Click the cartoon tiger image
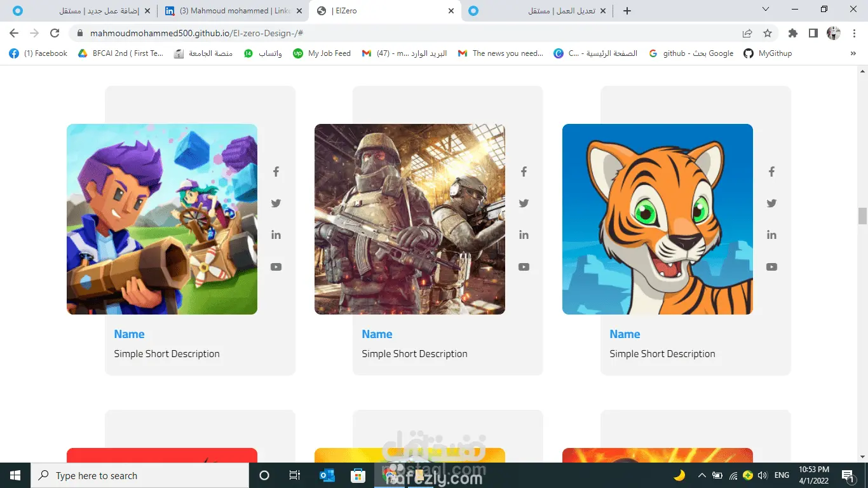Screen dimensions: 868x488 tap(658, 219)
